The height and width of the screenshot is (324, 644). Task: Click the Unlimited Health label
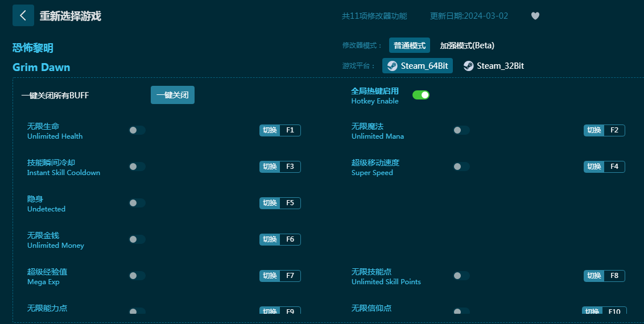click(x=55, y=136)
